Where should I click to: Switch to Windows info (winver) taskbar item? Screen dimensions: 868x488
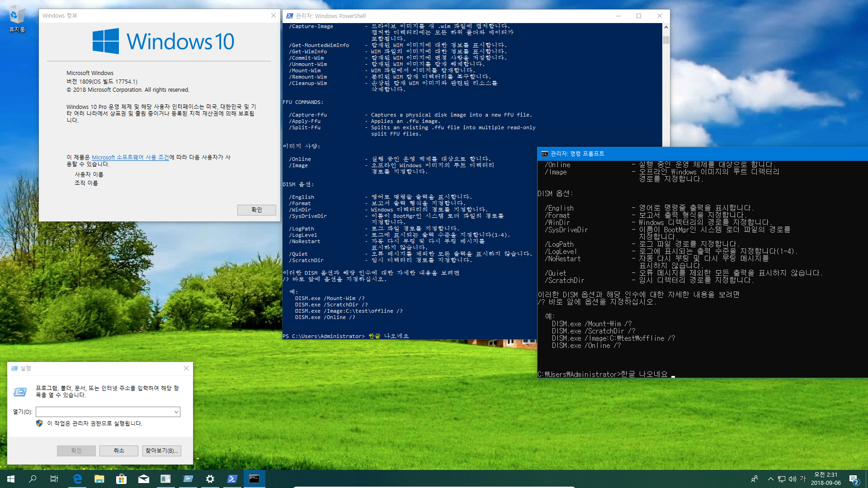(165, 479)
